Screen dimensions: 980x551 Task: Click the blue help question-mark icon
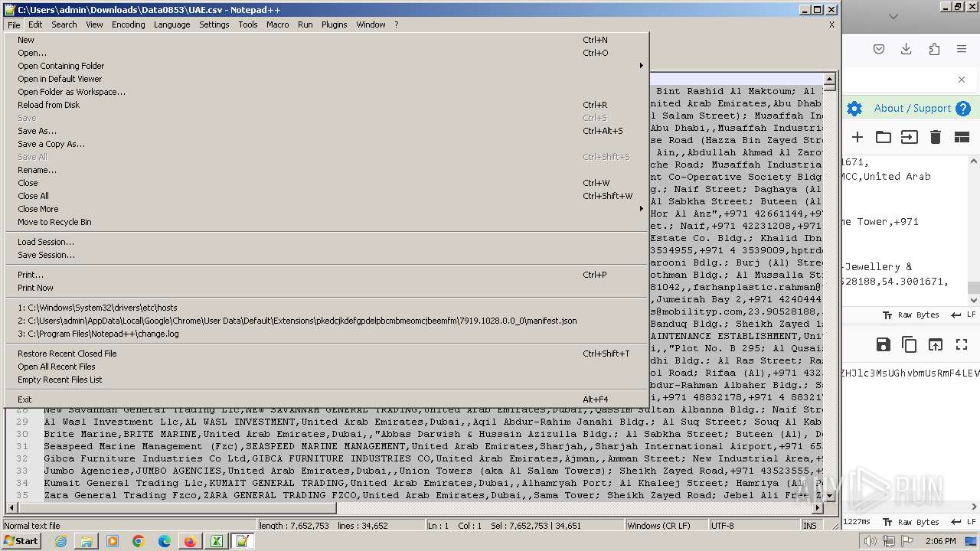point(963,109)
